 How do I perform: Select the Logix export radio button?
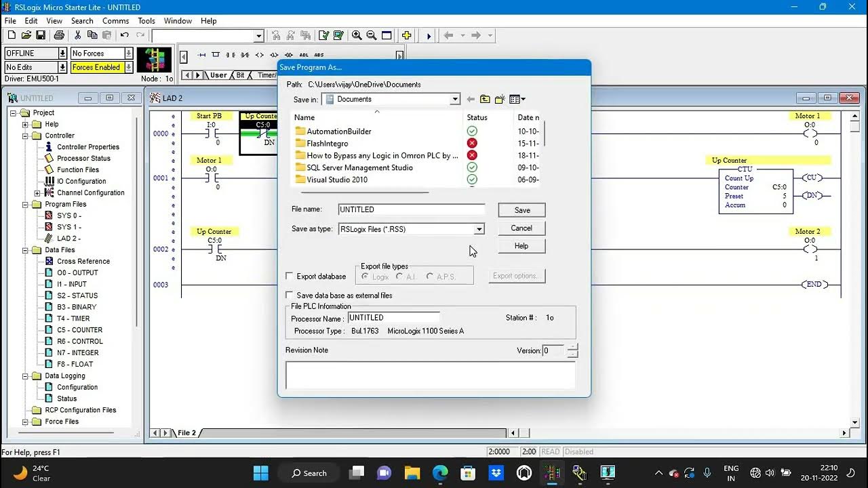coord(366,277)
